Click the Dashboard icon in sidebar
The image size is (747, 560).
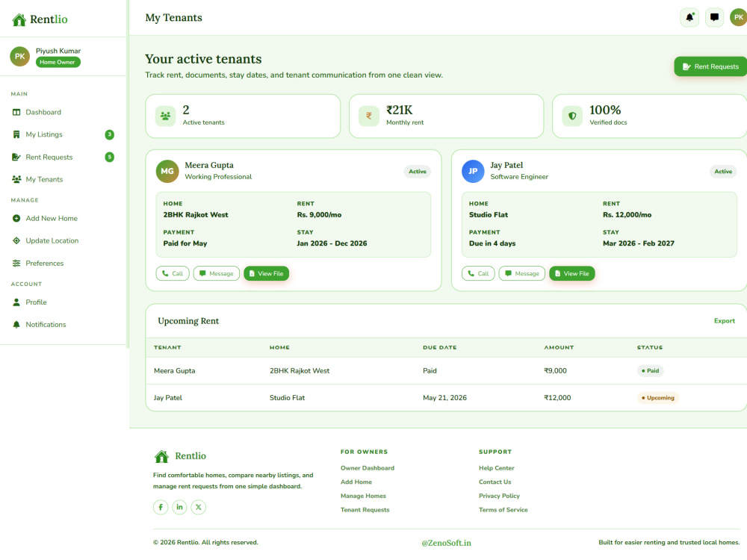(x=16, y=113)
